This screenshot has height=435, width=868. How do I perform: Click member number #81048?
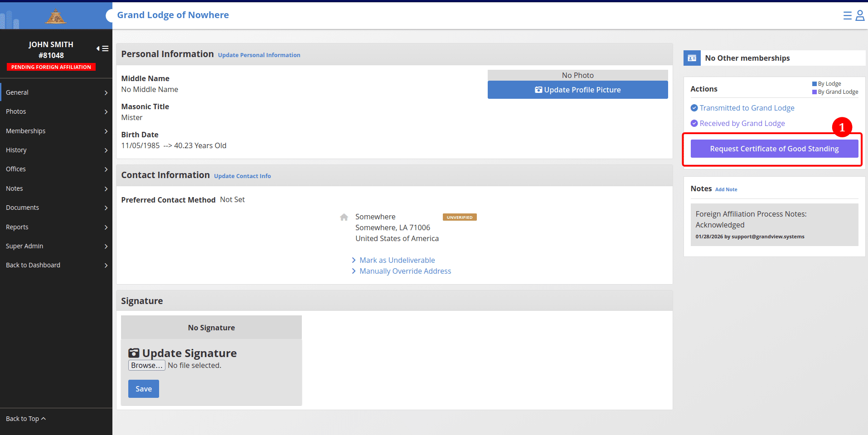51,55
